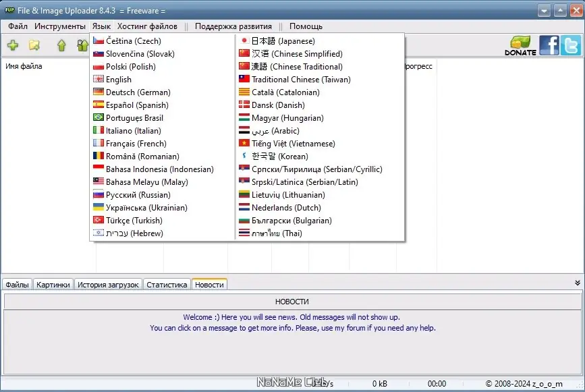
Task: Close the open Язык menu
Action: point(101,26)
